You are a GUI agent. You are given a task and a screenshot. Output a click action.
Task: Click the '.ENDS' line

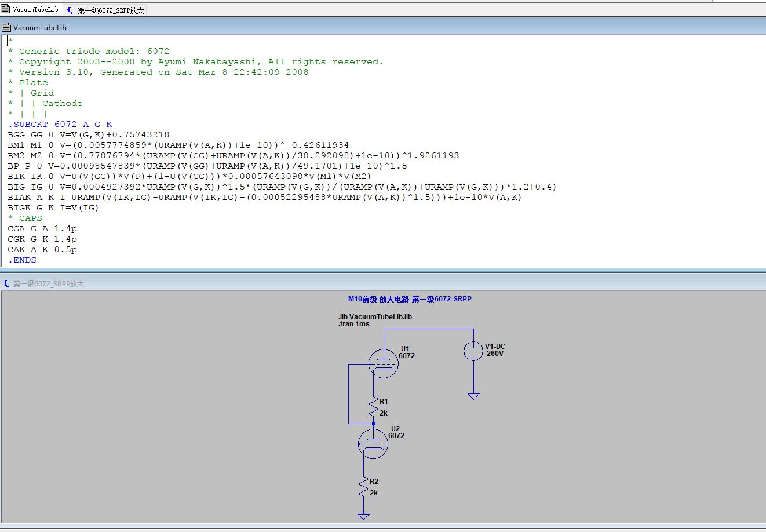pyautogui.click(x=22, y=260)
